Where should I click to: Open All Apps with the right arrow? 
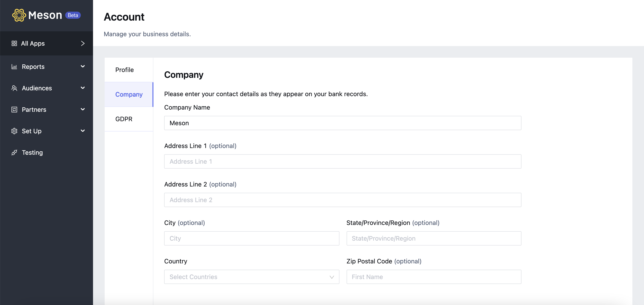pyautogui.click(x=83, y=44)
